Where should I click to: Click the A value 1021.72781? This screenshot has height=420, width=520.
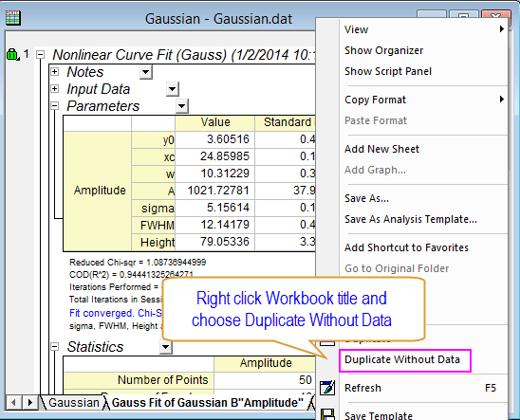tap(214, 191)
